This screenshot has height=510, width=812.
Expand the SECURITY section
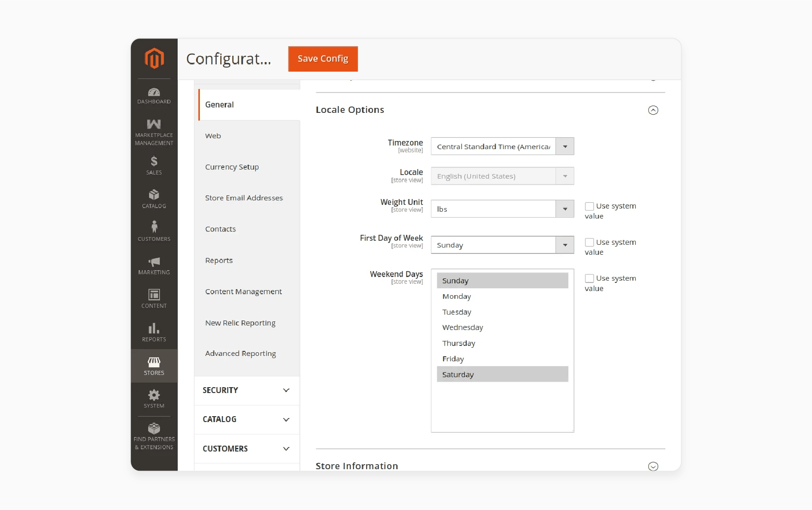(x=247, y=390)
